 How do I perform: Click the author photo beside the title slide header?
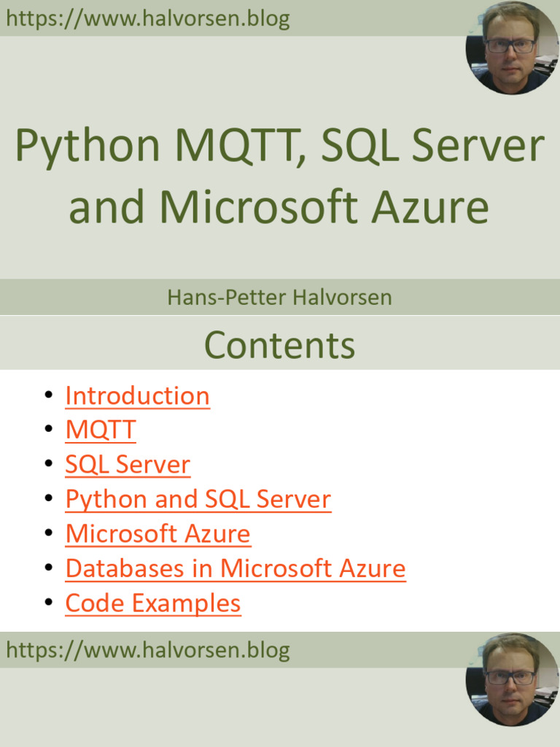[511, 48]
